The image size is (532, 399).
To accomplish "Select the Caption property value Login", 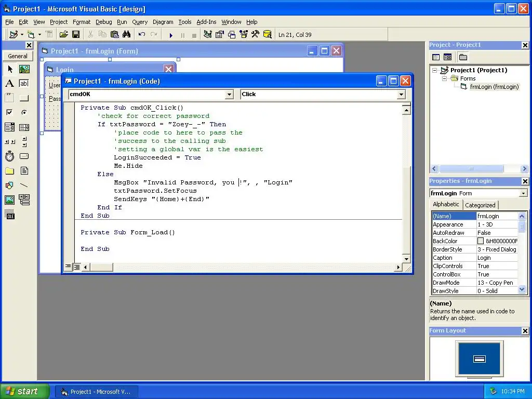I will (x=497, y=258).
